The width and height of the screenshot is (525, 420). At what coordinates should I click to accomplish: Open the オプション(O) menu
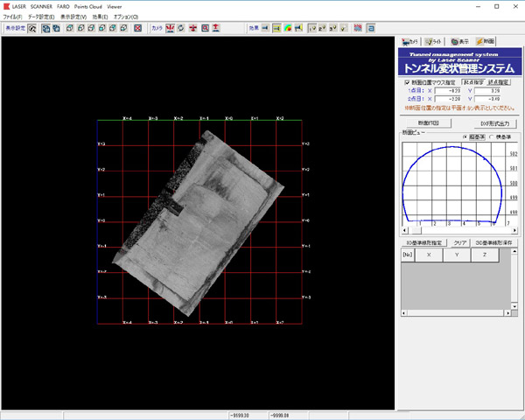coord(126,17)
